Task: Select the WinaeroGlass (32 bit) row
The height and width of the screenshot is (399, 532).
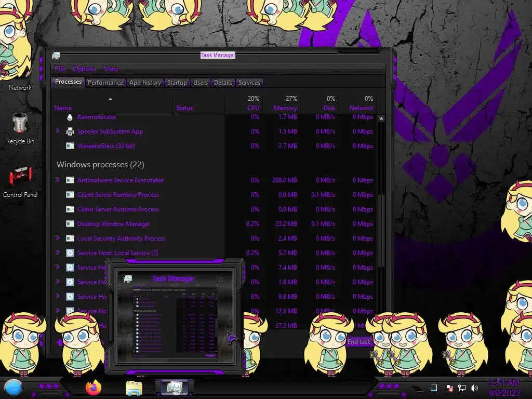Action: [215, 146]
